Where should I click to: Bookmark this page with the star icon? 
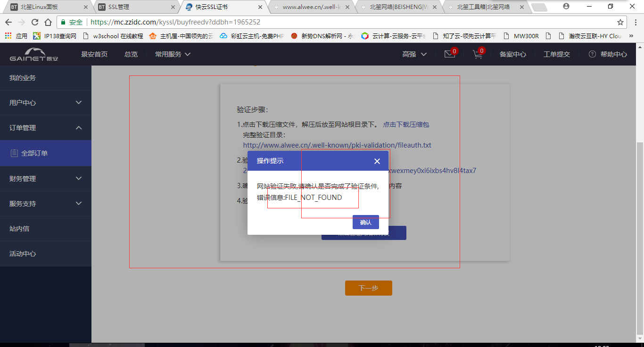click(x=620, y=22)
